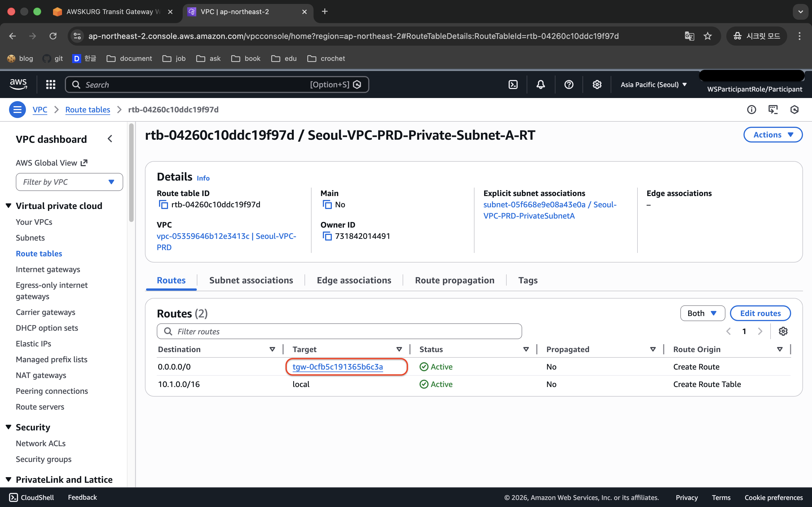Switch to the Subnet associations tab
The image size is (812, 507).
(x=251, y=280)
